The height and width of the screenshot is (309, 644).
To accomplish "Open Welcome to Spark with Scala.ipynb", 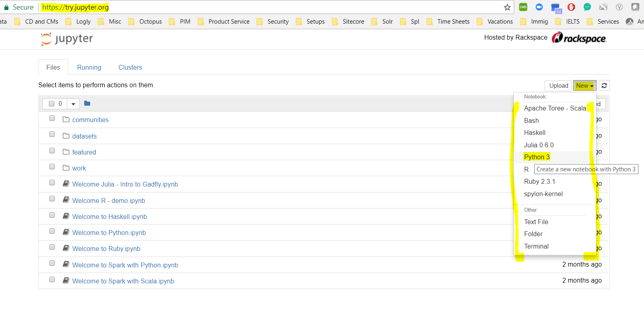I will click(123, 281).
